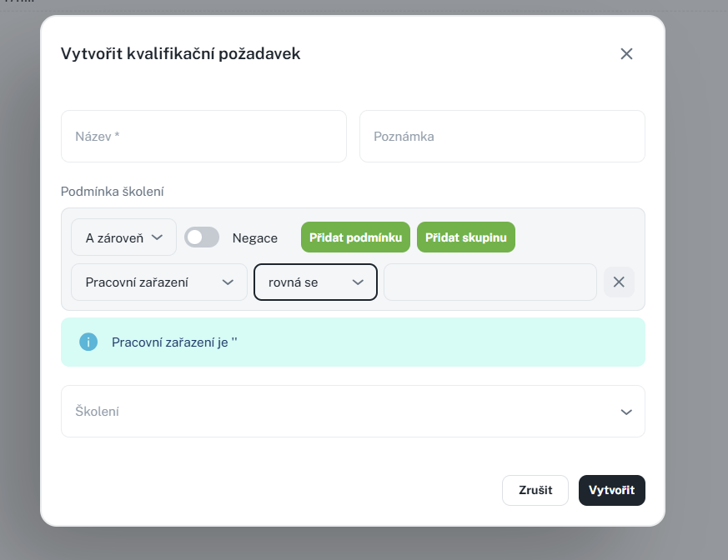This screenshot has width=728, height=560.
Task: Open the Pracovní zařazení field dropdown
Action: 159,282
